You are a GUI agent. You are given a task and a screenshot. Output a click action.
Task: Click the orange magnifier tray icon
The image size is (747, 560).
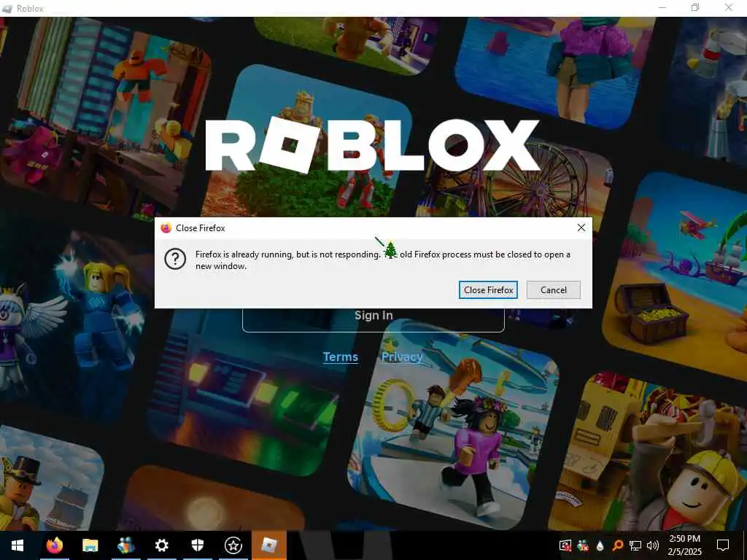617,545
